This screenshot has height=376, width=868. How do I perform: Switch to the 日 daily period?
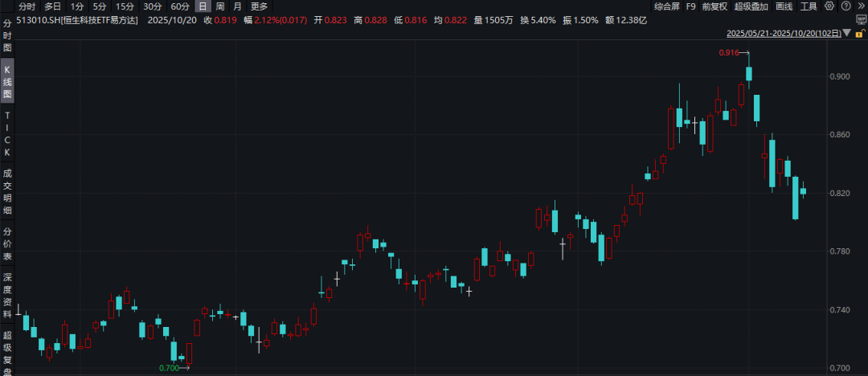click(x=203, y=6)
